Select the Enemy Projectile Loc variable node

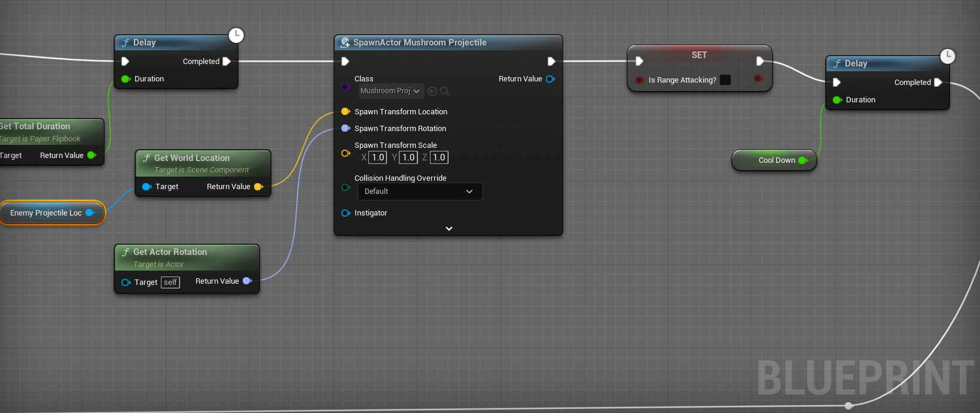point(45,213)
